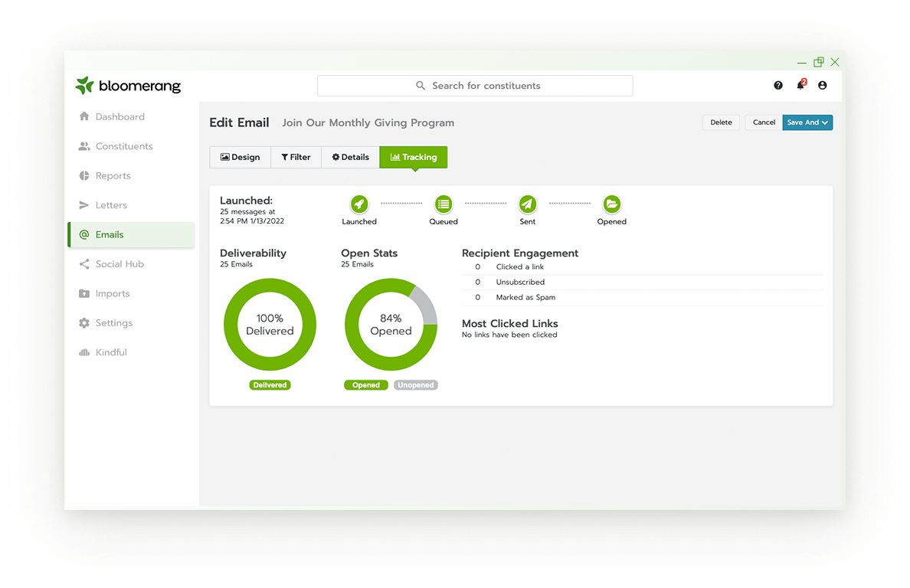
Task: Open Reports in sidebar
Action: click(131, 175)
